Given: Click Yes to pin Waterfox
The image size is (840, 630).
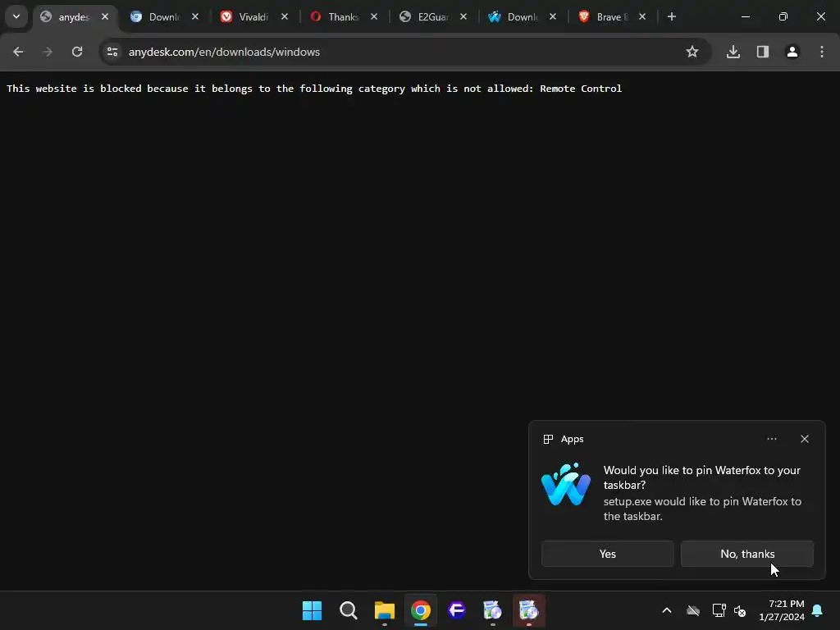Looking at the screenshot, I should (x=608, y=554).
